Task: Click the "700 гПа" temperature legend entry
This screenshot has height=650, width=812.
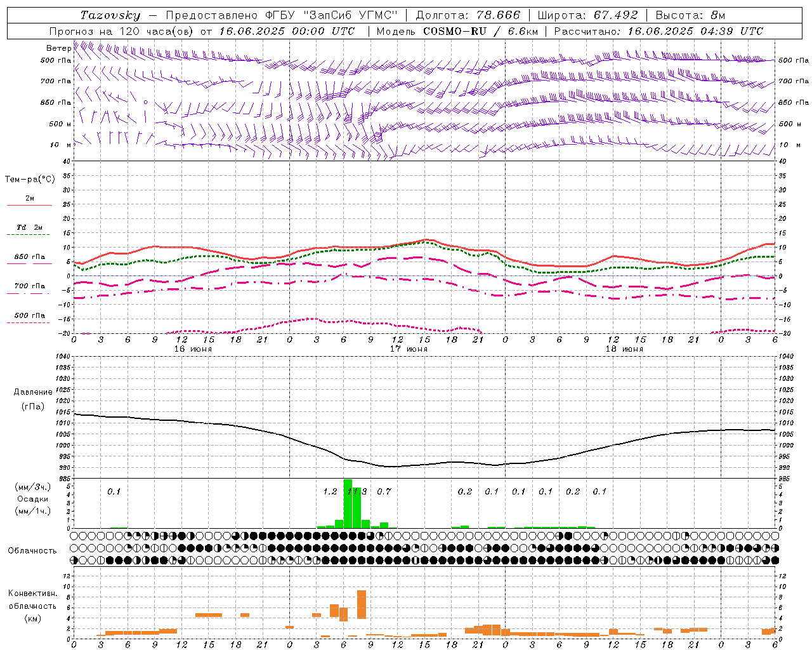Action: pos(29,286)
